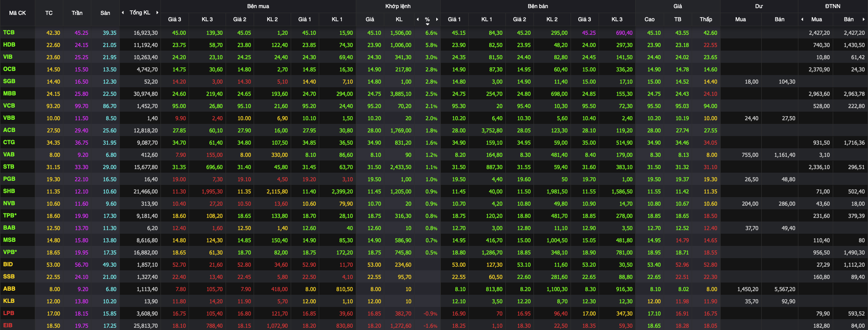This screenshot has height=330, width=868.
Task: Click KL 1 header under Bên mua
Action: pyautogui.click(x=337, y=19)
